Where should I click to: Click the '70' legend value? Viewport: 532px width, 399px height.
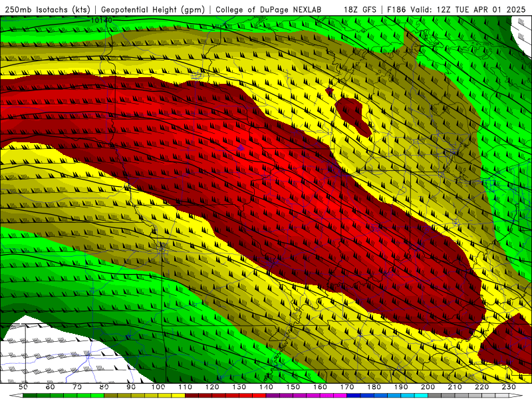click(x=77, y=387)
